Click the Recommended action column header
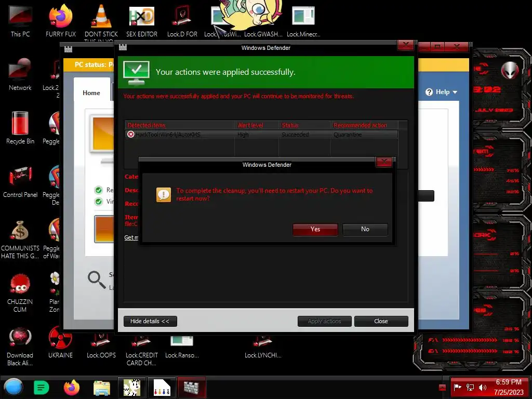Screen dimensions: 532x399 coord(365,125)
